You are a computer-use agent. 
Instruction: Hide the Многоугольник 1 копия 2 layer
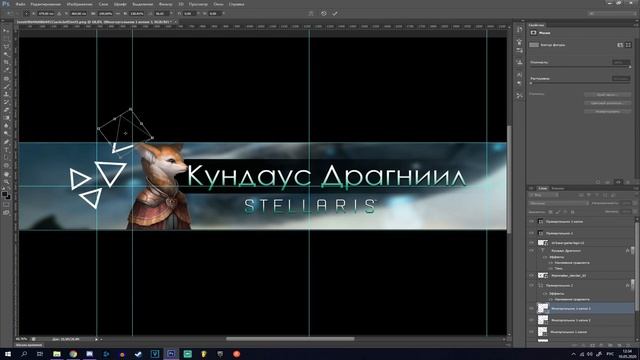[x=531, y=320]
